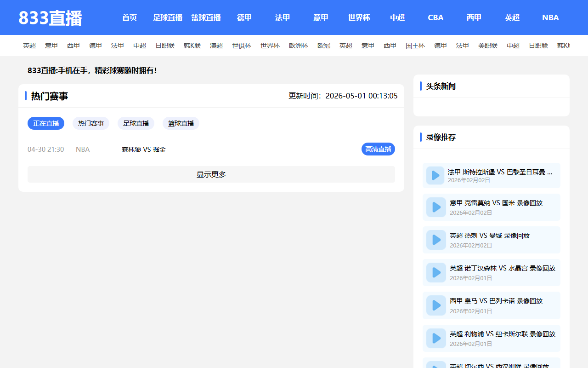Go to 国王杯 in the league bar

click(x=415, y=46)
